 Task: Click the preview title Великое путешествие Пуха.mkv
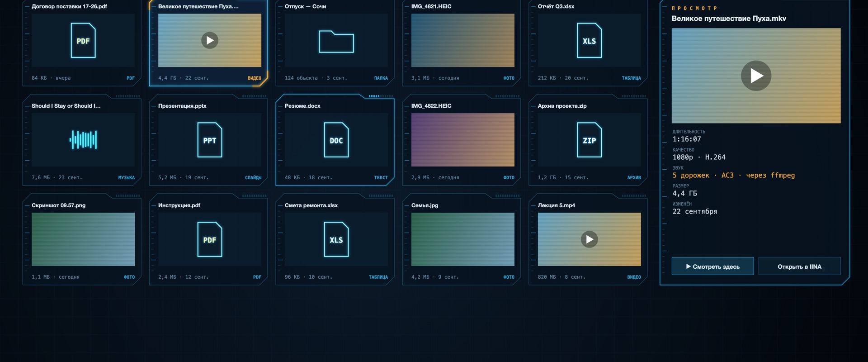729,19
